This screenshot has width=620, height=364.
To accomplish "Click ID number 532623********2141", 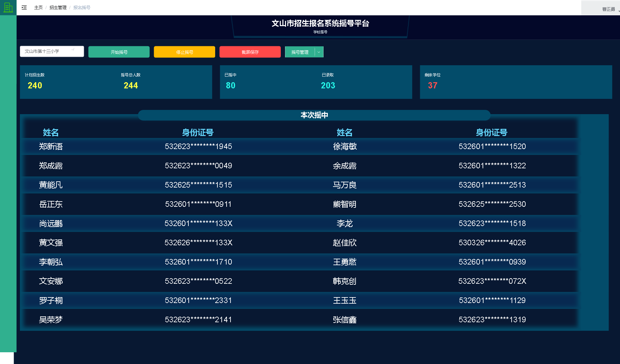I will (198, 320).
